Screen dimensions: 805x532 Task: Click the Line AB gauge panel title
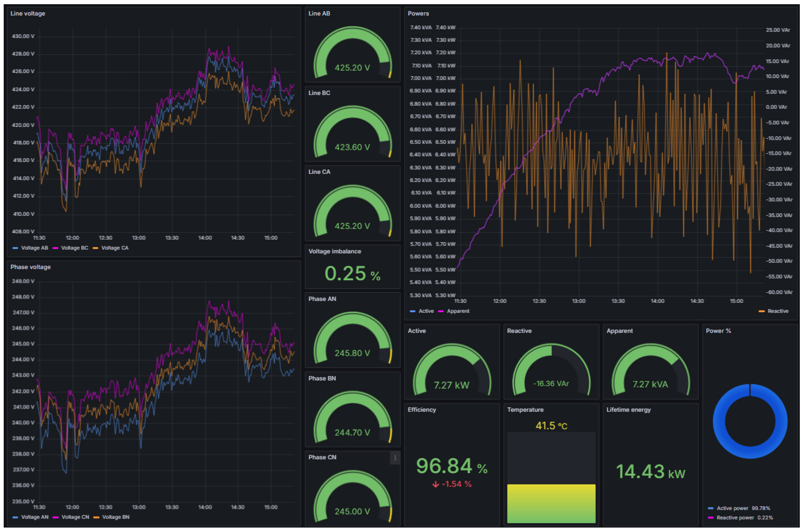pos(319,14)
